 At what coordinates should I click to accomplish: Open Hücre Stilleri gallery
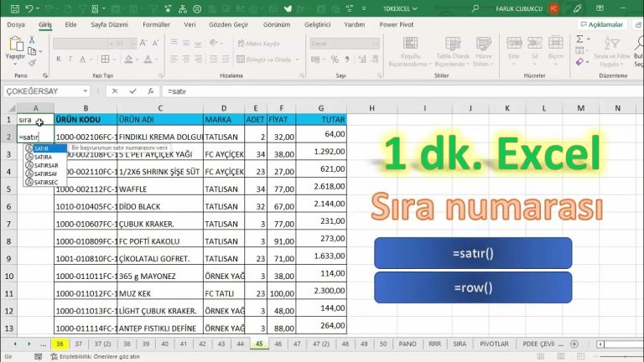pos(483,52)
